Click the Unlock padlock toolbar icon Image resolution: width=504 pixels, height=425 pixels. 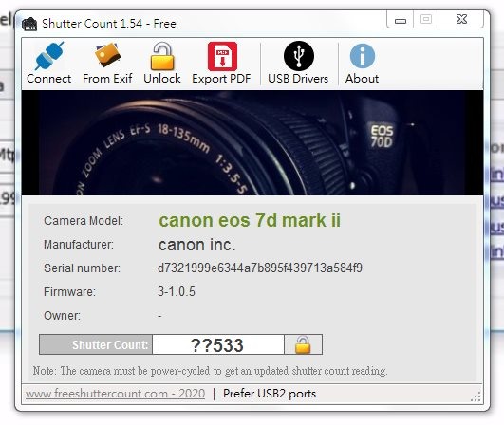click(x=162, y=56)
